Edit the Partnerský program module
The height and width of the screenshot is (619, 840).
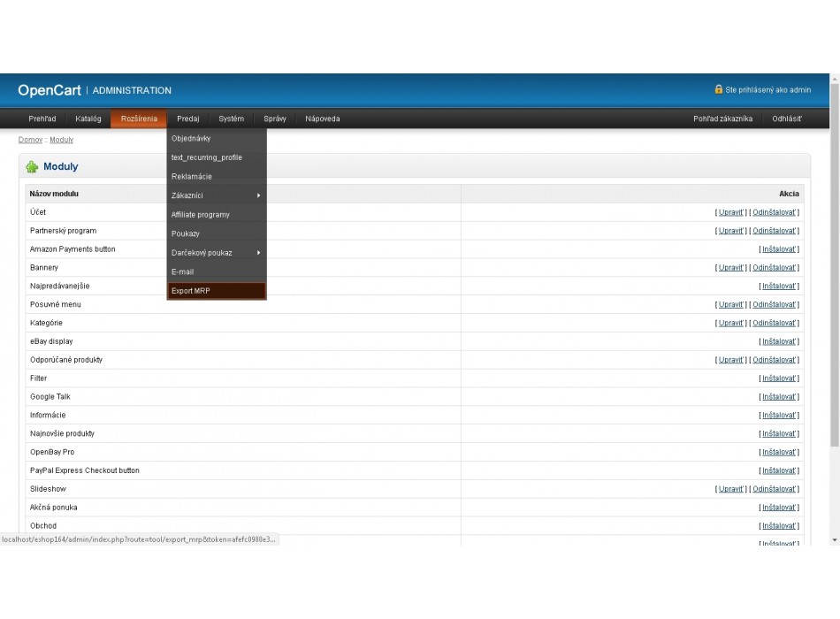[x=730, y=231]
